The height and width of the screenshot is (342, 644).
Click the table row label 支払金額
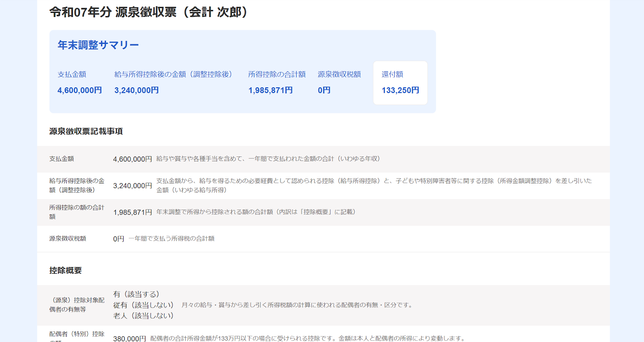pos(62,159)
